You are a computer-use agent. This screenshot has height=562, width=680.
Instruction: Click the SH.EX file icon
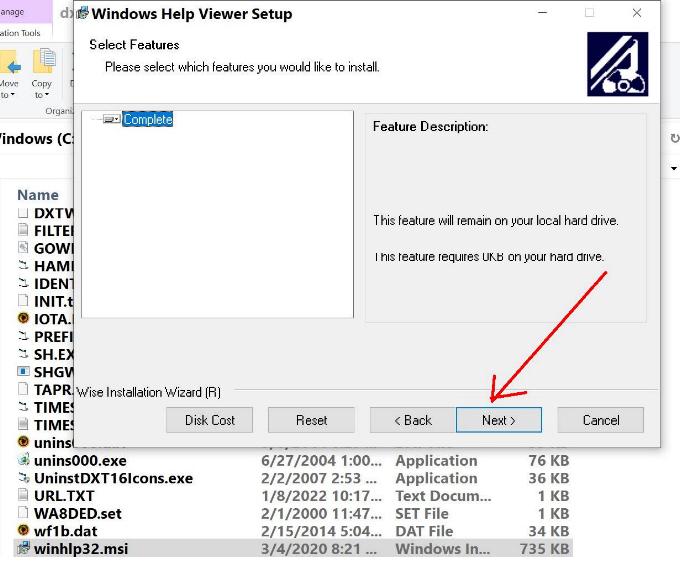[x=23, y=353]
